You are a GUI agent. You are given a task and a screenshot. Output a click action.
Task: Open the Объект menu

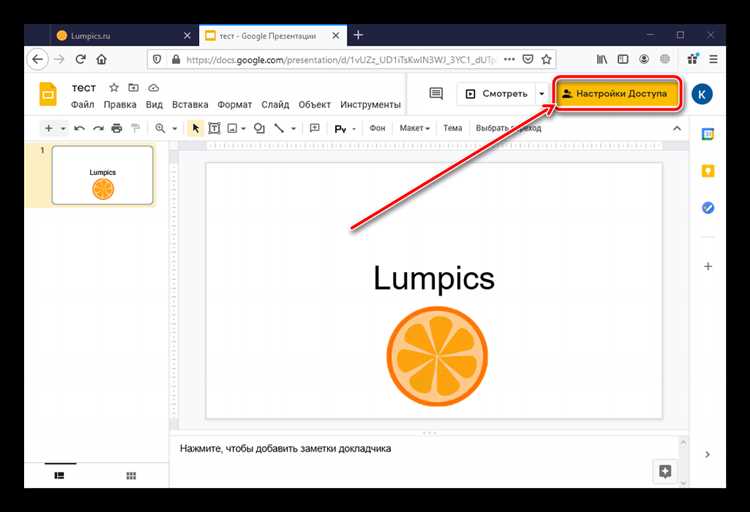[x=314, y=104]
